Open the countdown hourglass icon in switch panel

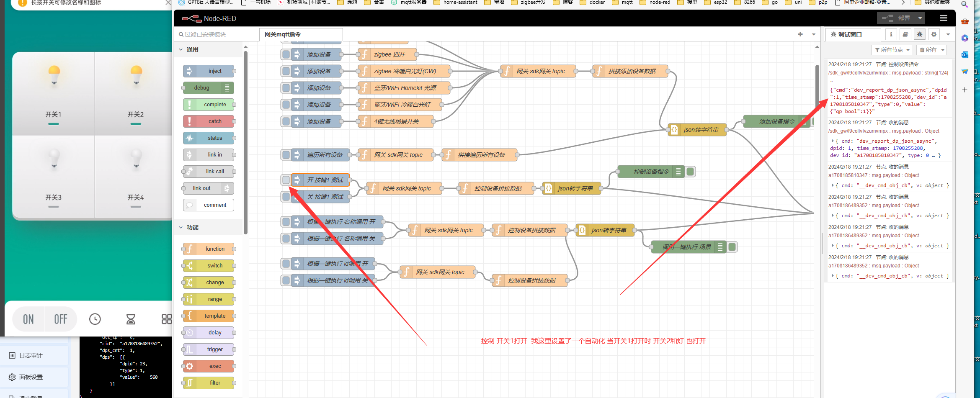coord(131,319)
